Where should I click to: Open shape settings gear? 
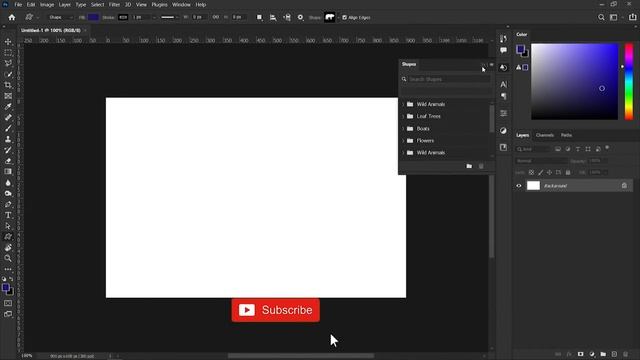tap(300, 18)
